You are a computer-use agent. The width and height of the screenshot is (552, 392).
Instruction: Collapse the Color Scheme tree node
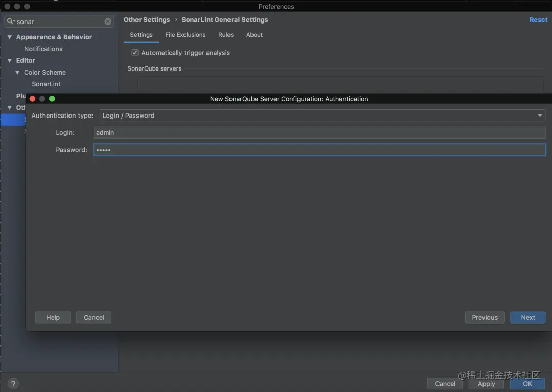(x=17, y=72)
